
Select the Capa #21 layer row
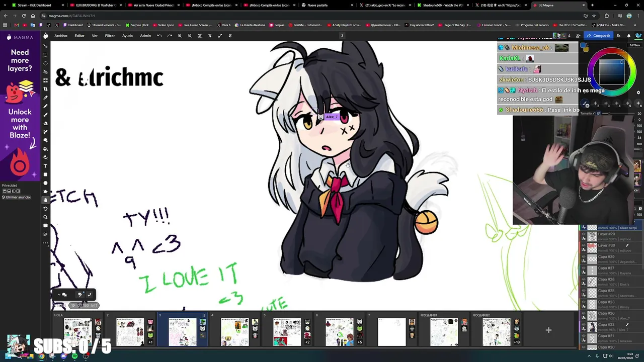click(x=611, y=338)
